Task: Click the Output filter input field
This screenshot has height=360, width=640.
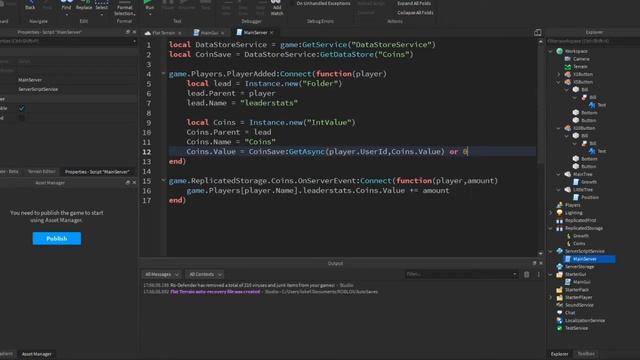Action: [x=461, y=274]
